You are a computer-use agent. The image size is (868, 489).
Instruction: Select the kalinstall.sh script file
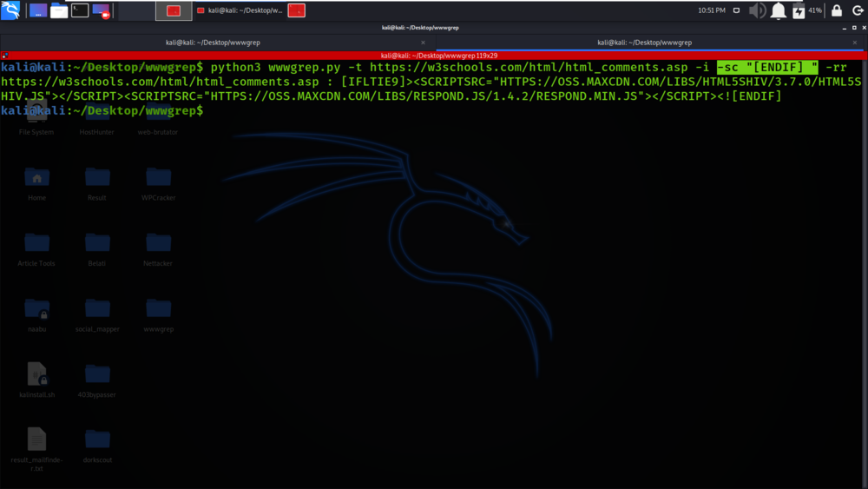pos(37,380)
